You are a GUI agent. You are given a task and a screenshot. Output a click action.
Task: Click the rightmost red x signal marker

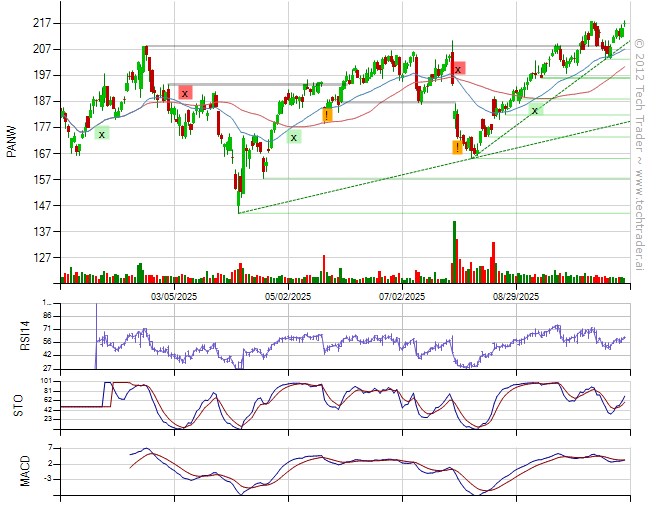[458, 69]
